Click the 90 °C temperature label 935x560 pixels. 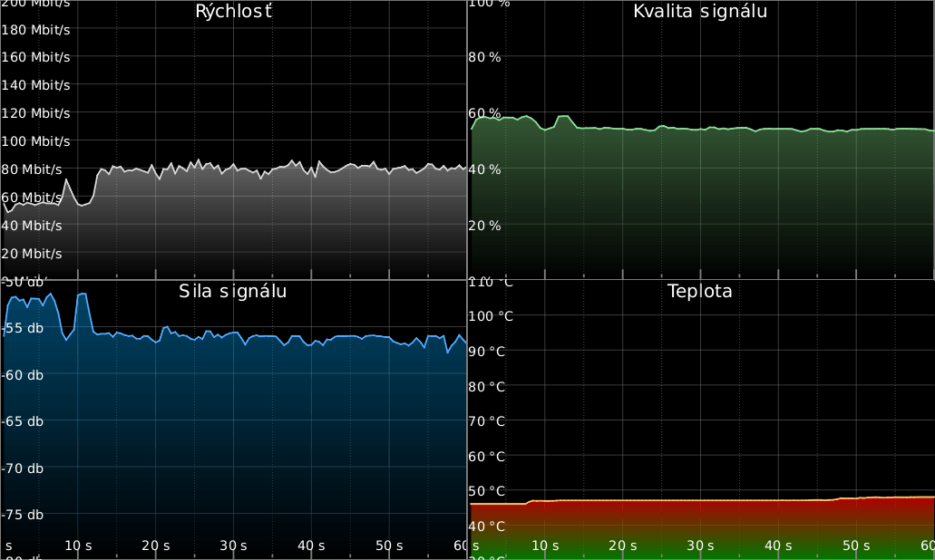pyautogui.click(x=487, y=352)
